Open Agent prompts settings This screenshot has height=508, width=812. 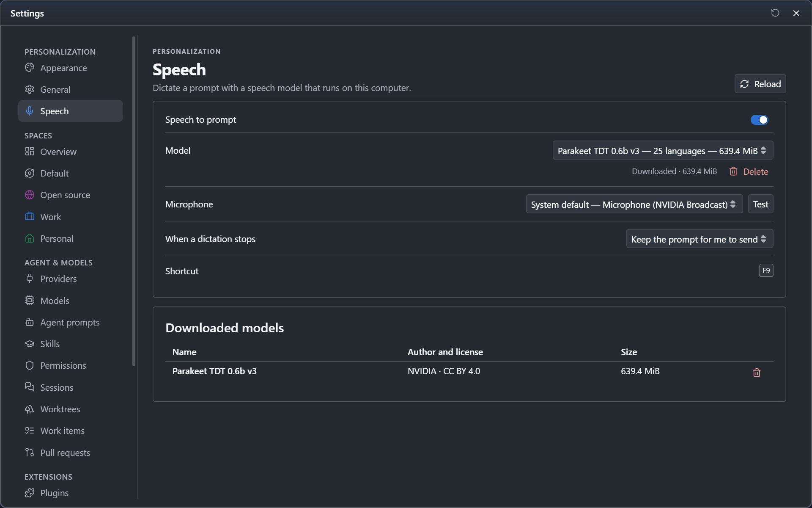tap(71, 322)
